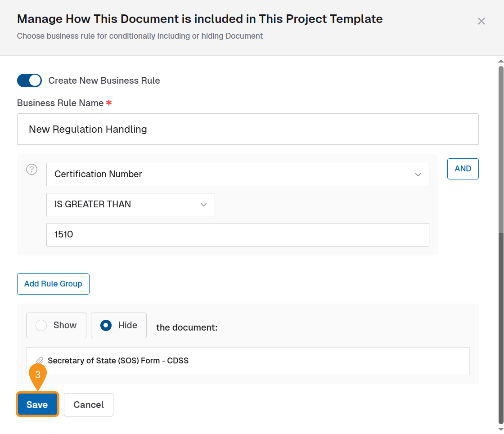Click the scrollbar down arrow
The width and height of the screenshot is (504, 434).
[x=500, y=429]
